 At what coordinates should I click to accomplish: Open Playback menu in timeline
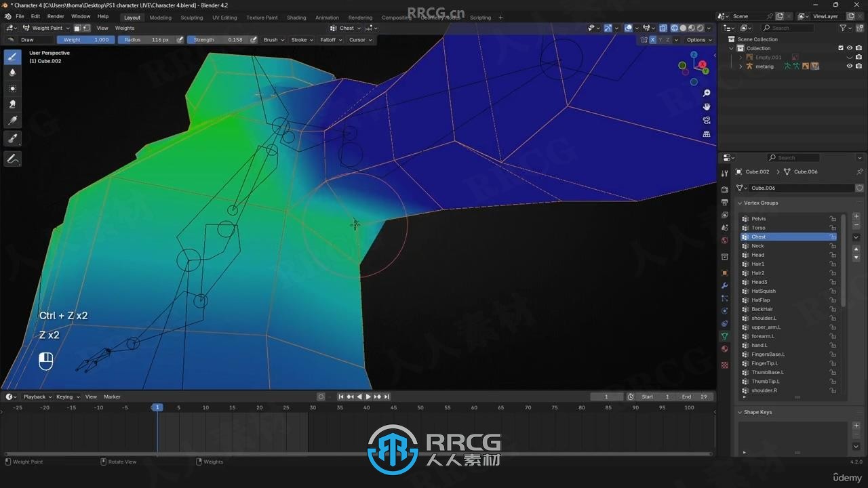pyautogui.click(x=37, y=396)
